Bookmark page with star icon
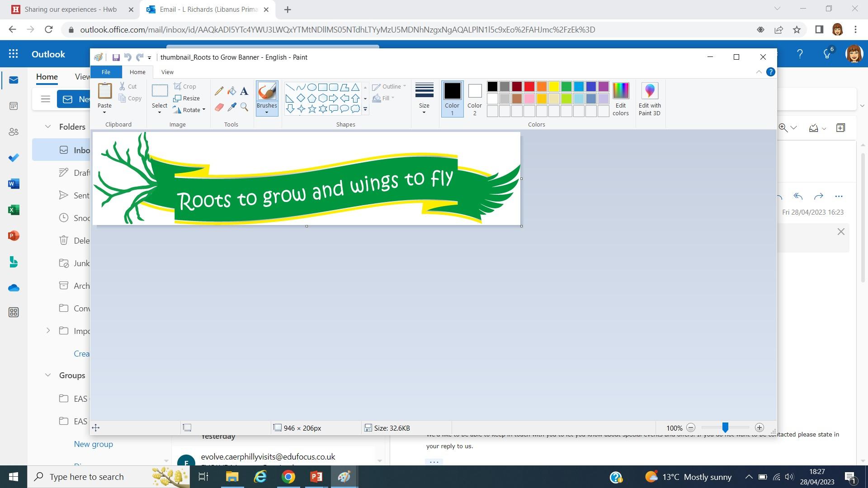The height and width of the screenshot is (488, 868). [797, 30]
